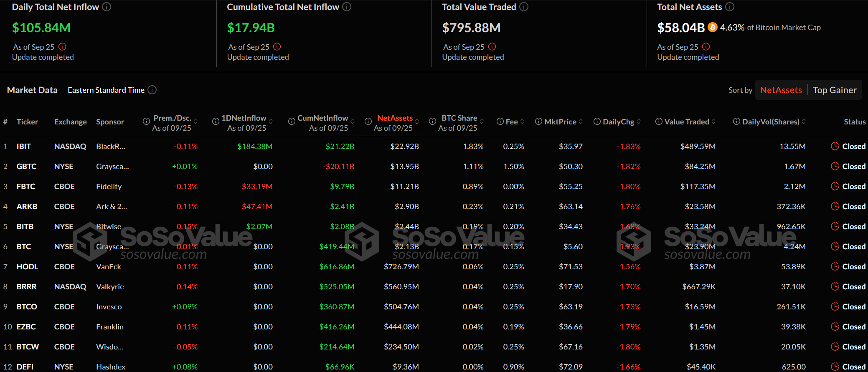Click the $105.84M daily inflow value
Viewport: 868px width, 372px height.
[41, 28]
